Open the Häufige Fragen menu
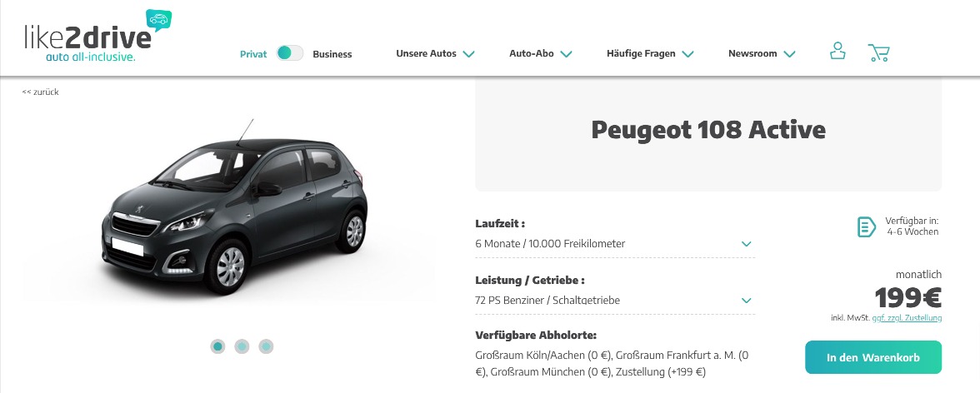This screenshot has height=393, width=980. pyautogui.click(x=650, y=54)
